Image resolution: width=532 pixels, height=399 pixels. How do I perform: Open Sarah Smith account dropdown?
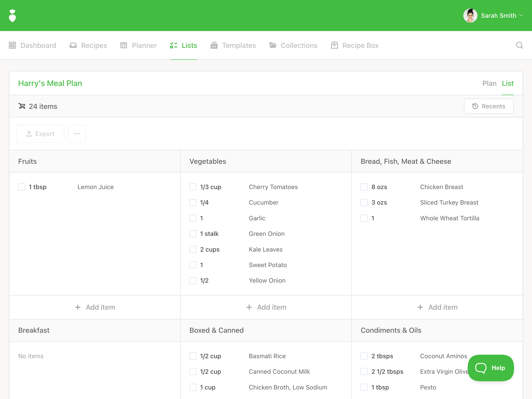click(x=498, y=16)
